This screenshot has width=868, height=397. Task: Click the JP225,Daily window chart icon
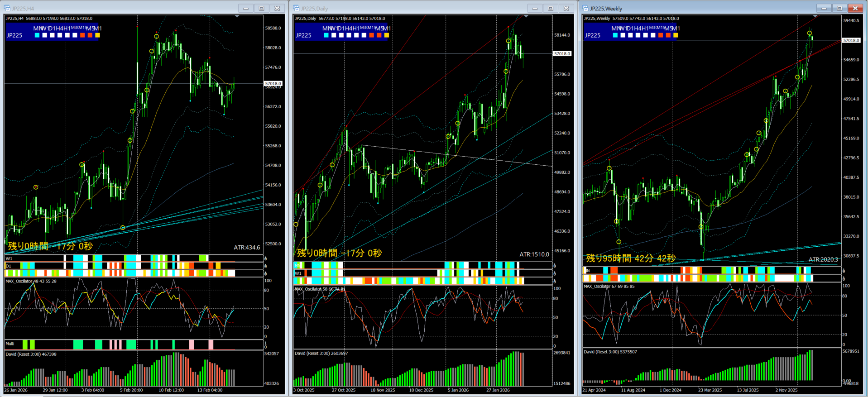point(296,8)
